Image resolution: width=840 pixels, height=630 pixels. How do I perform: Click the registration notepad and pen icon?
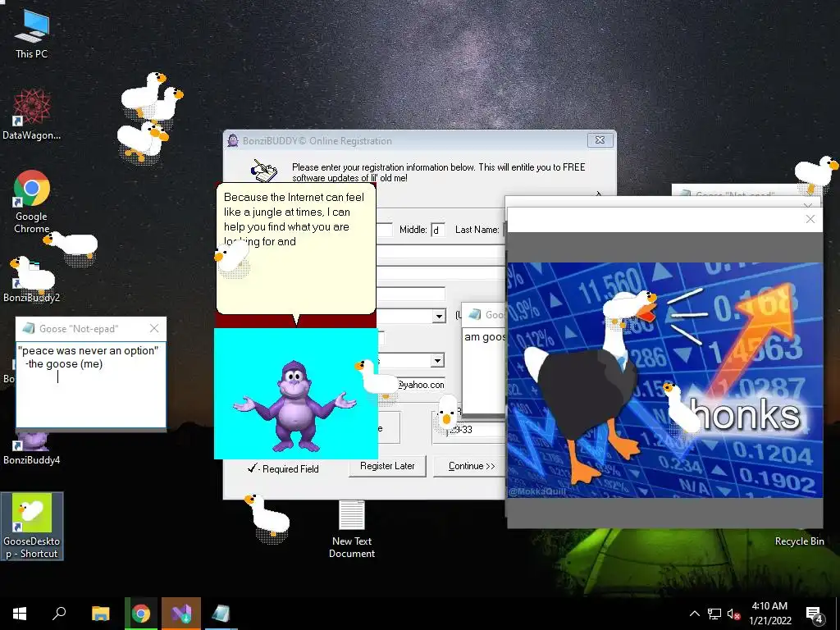(x=264, y=170)
